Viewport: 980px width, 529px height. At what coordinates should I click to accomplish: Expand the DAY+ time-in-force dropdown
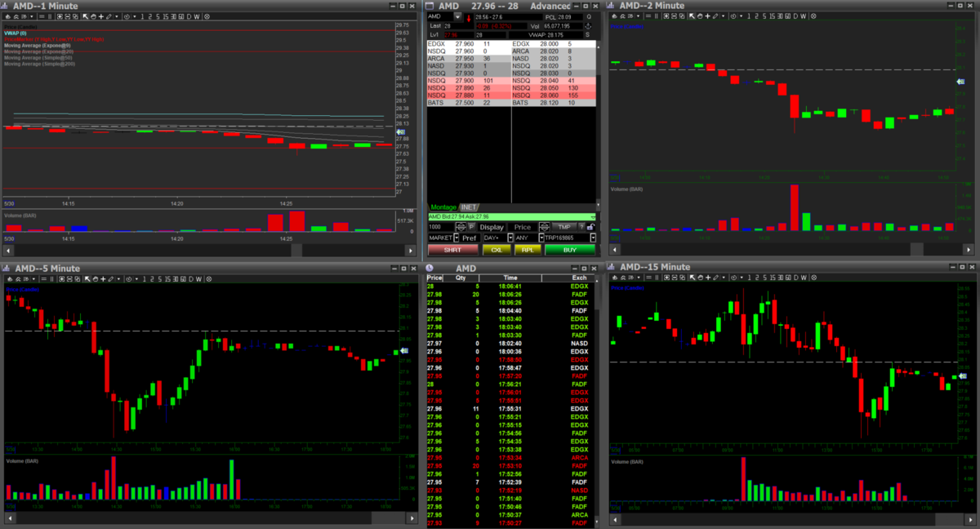pyautogui.click(x=510, y=238)
